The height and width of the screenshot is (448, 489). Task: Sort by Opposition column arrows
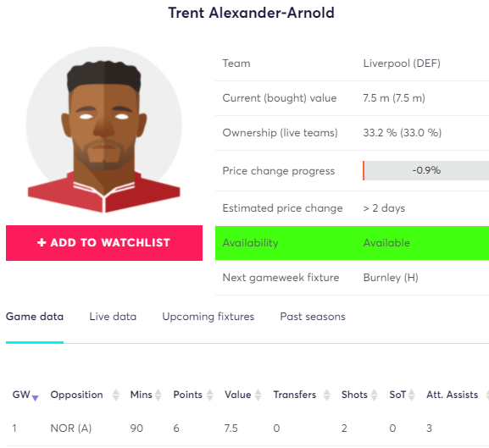[116, 395]
